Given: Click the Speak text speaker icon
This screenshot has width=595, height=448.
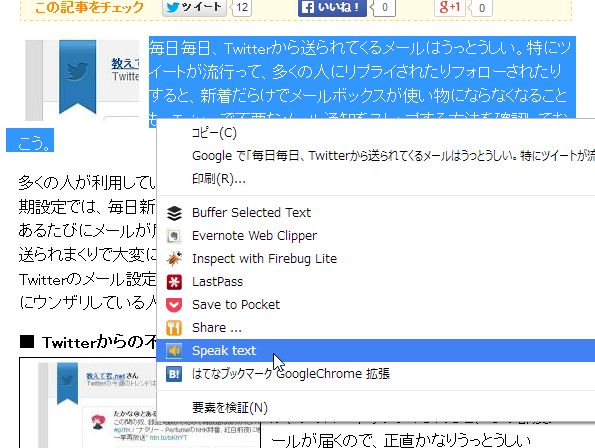Looking at the screenshot, I should coord(174,351).
